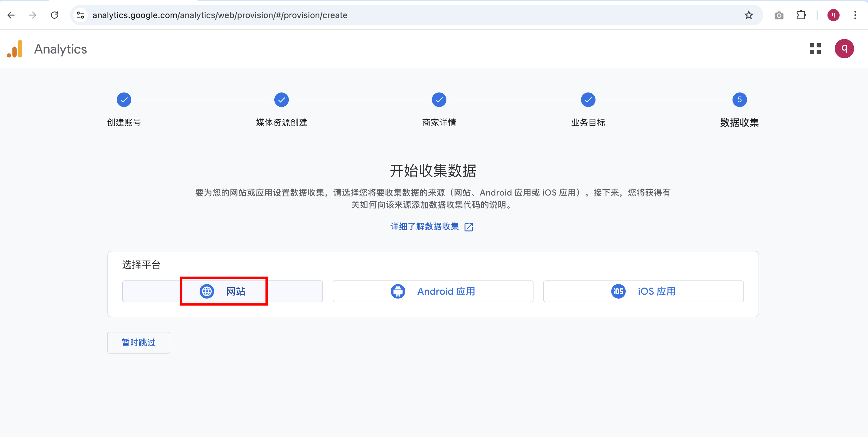Go to the 创建账号 step

click(x=124, y=100)
